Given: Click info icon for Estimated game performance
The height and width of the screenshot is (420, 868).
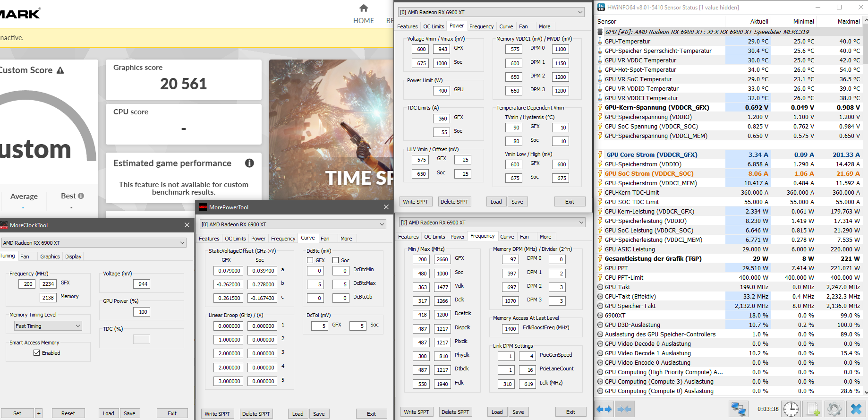Looking at the screenshot, I should tap(249, 163).
